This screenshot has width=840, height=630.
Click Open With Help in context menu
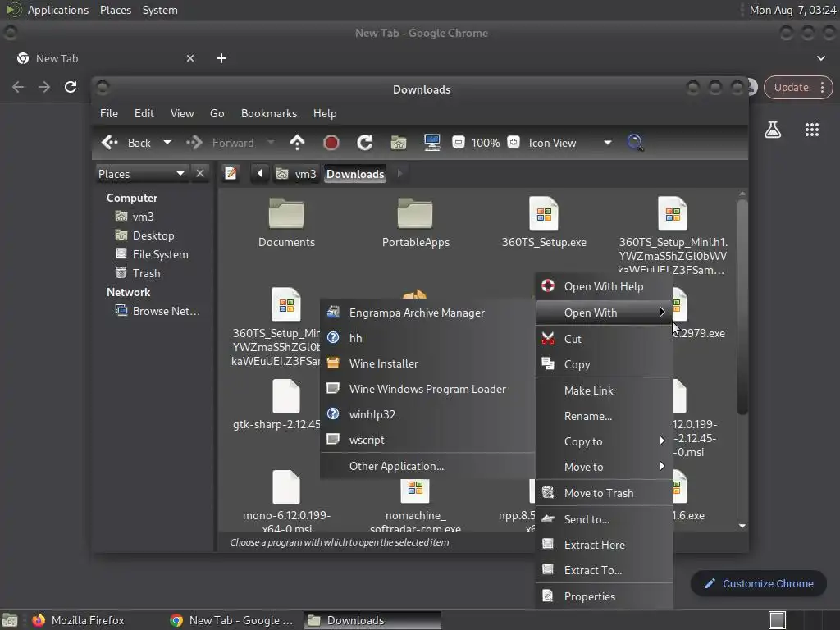point(605,286)
